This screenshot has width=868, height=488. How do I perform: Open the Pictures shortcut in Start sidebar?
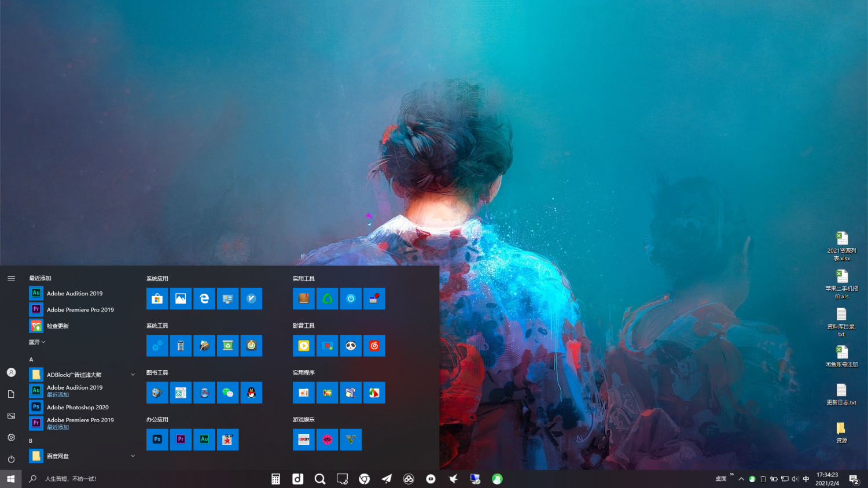click(11, 416)
